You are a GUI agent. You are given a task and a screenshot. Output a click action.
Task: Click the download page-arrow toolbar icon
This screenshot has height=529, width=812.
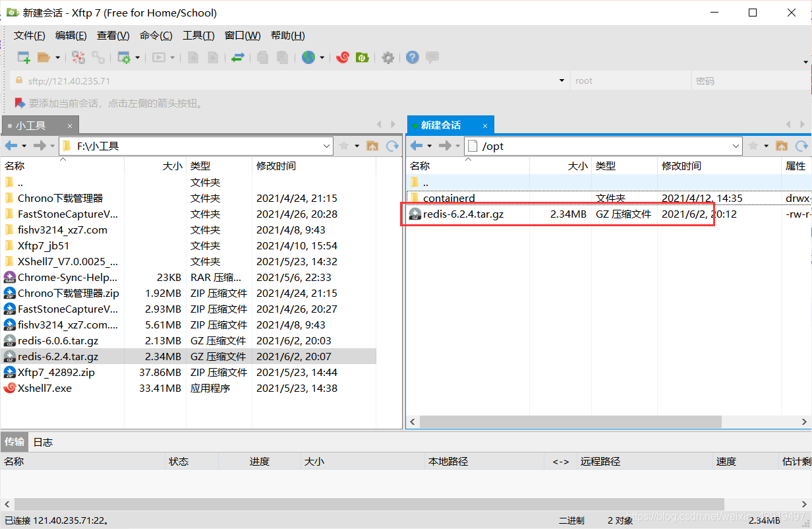[213, 57]
